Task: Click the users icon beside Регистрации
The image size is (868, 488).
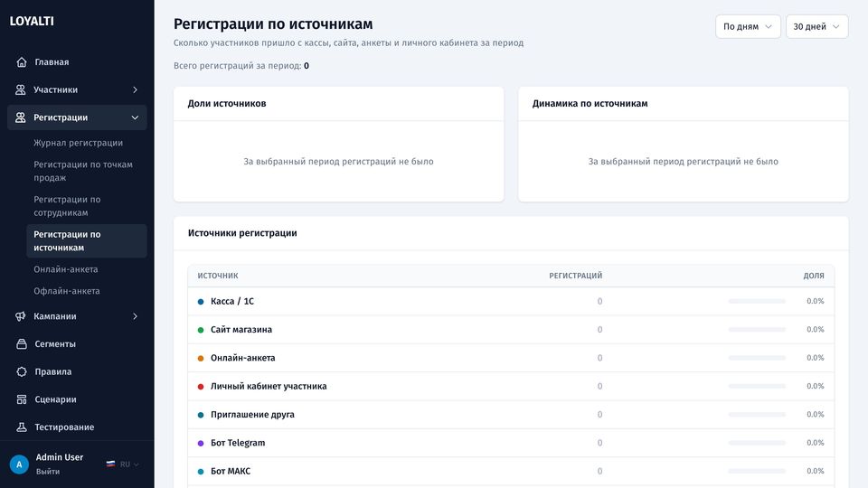Action: coord(21,117)
